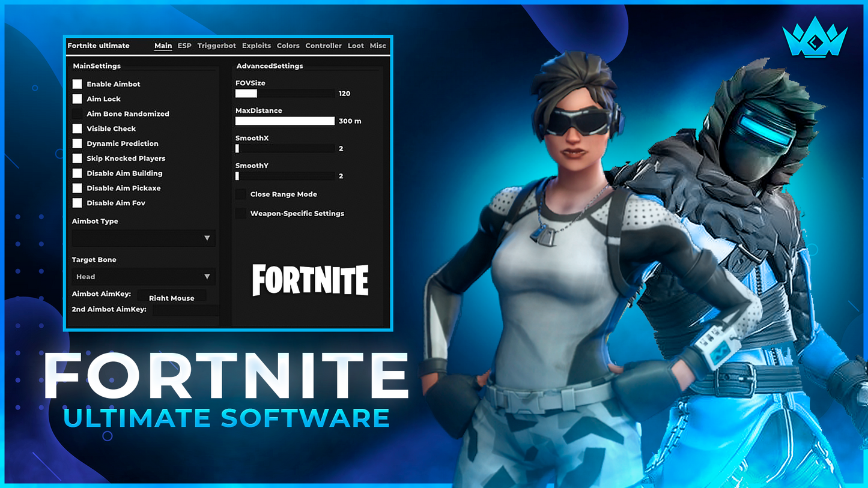Image resolution: width=868 pixels, height=488 pixels.
Task: Click the MaxDistance slider
Action: point(284,121)
